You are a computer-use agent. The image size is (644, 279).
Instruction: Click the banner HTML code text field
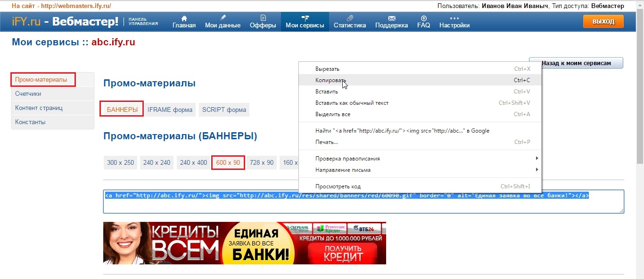pos(363,205)
